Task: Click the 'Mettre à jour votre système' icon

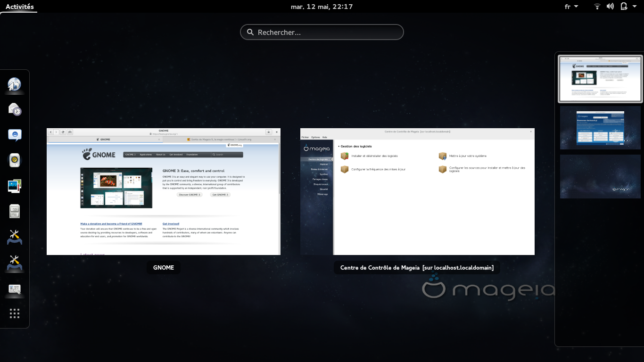Action: [x=442, y=156]
